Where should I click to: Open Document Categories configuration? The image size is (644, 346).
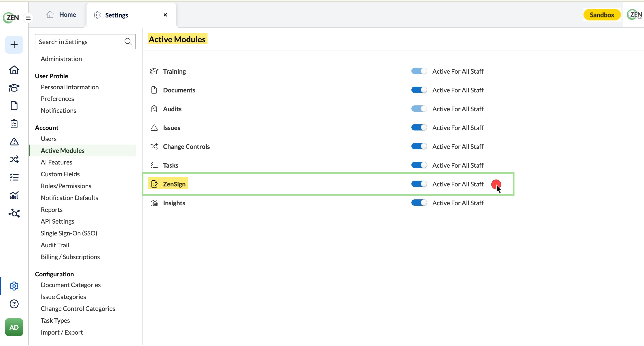pos(71,285)
